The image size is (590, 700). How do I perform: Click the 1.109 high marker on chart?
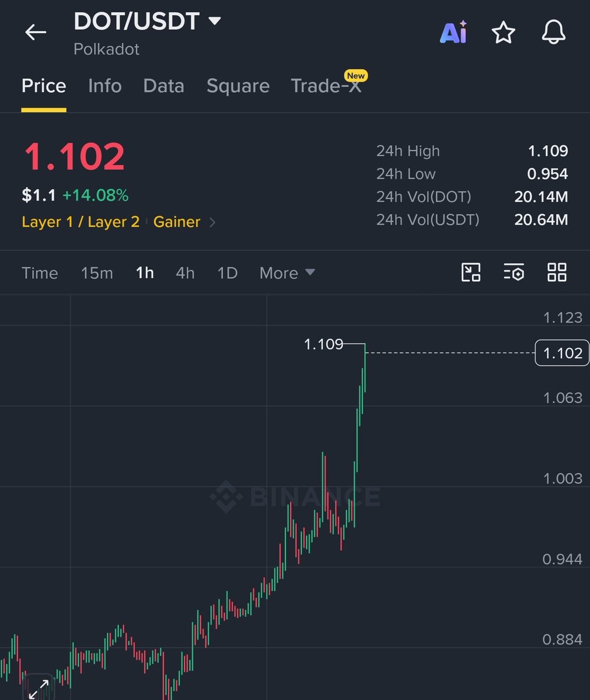(324, 344)
